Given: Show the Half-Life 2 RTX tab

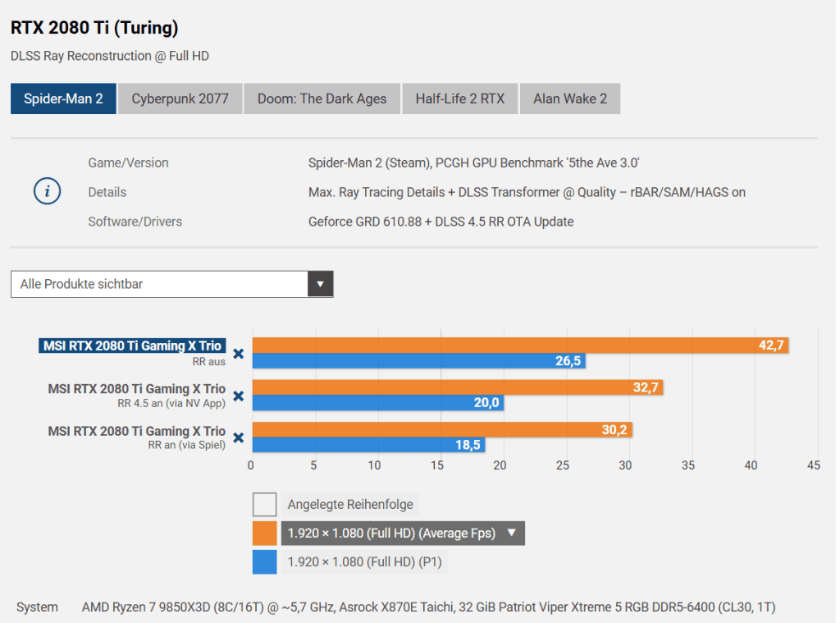Looking at the screenshot, I should pyautogui.click(x=460, y=98).
